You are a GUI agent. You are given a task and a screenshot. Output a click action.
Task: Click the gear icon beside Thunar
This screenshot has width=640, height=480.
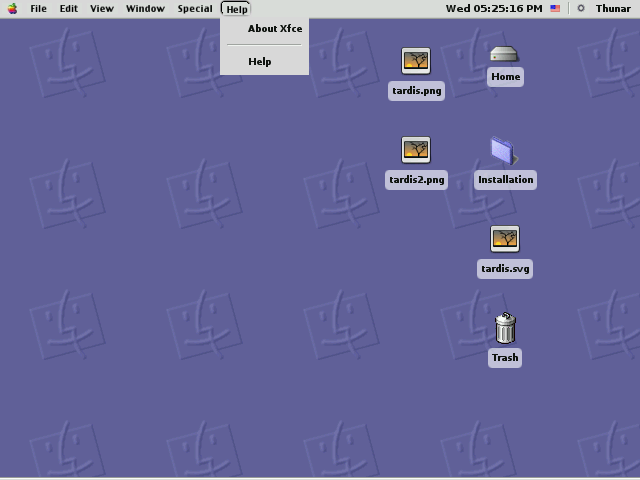581,8
